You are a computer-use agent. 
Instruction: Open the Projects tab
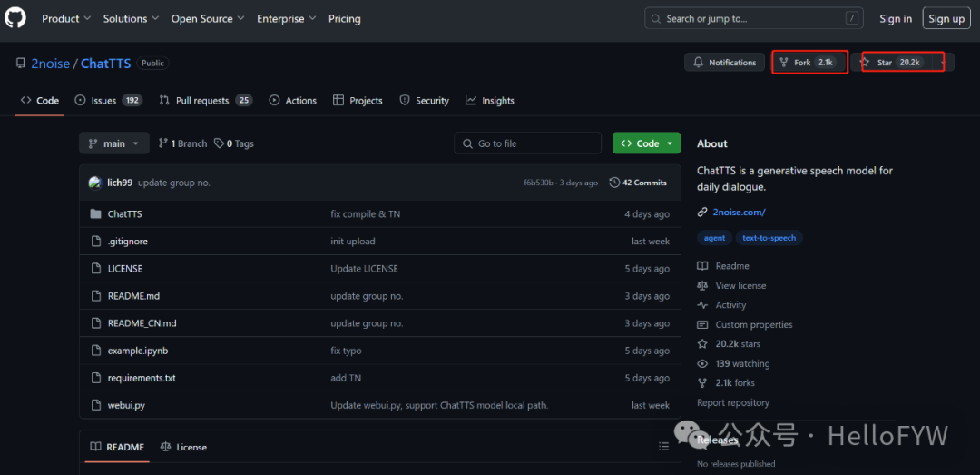(x=358, y=101)
